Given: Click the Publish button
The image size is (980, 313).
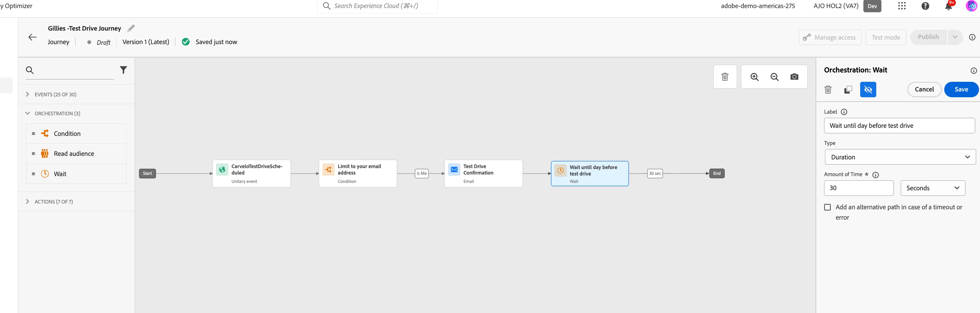Looking at the screenshot, I should 928,37.
